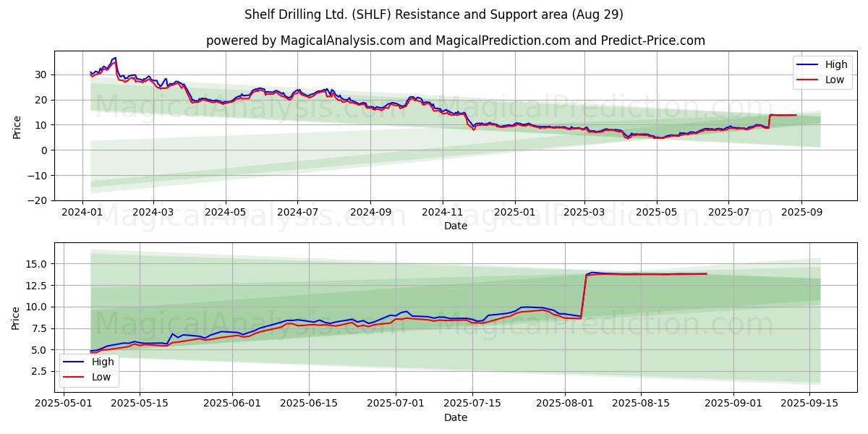
Task: Click the '2024-11' x-axis tick label
Action: [443, 212]
